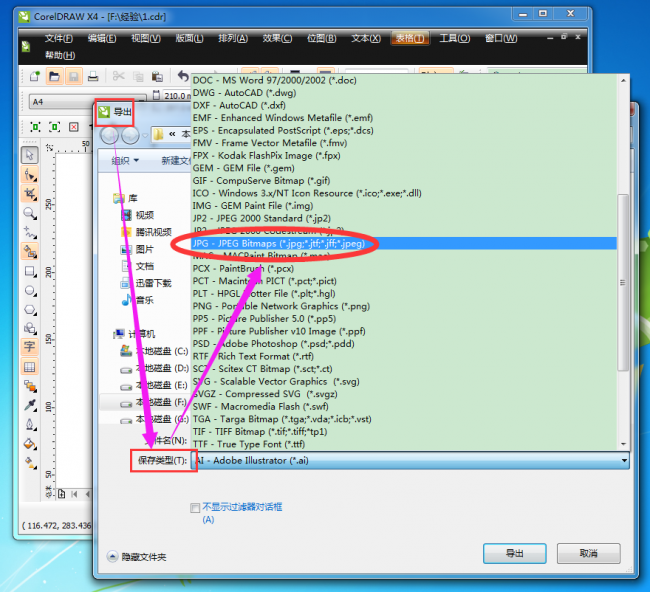The image size is (650, 592).
Task: Open the 视图(V) menu
Action: pos(146,39)
